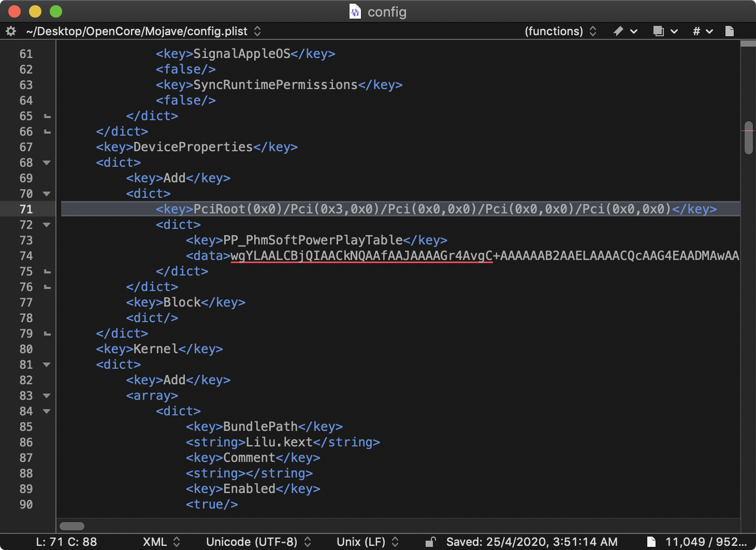Click line number 71 in the gutter

pos(26,209)
